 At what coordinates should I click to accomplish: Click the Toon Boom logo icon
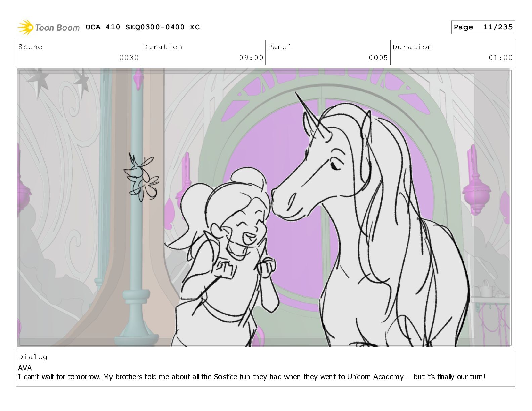[26, 27]
